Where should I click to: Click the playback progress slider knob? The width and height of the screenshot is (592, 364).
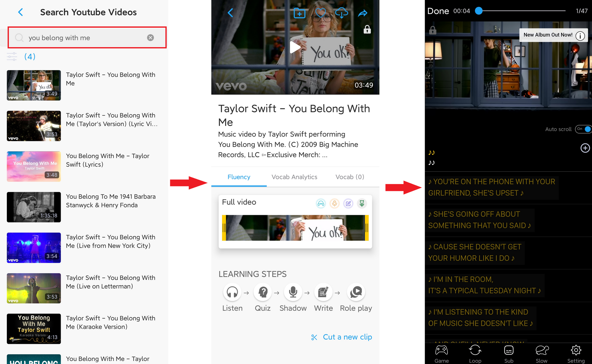click(x=479, y=11)
